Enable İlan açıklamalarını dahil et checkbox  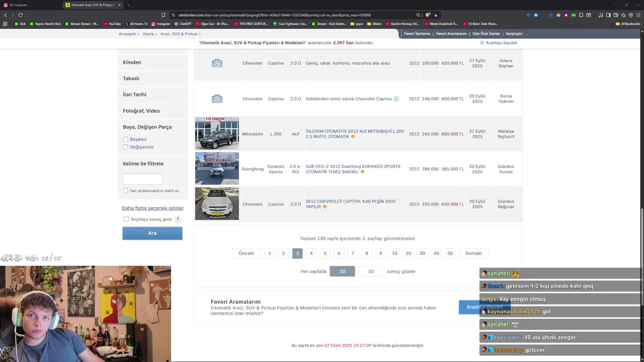125,191
